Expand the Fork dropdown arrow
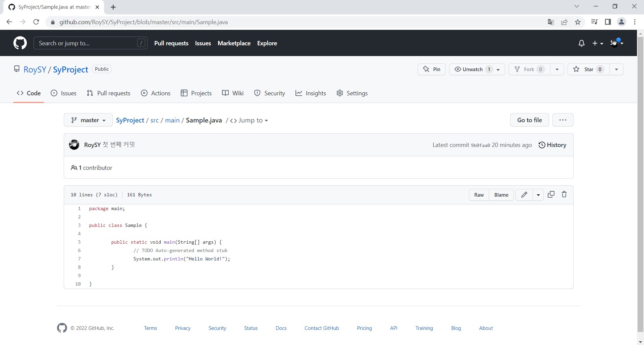 click(557, 69)
